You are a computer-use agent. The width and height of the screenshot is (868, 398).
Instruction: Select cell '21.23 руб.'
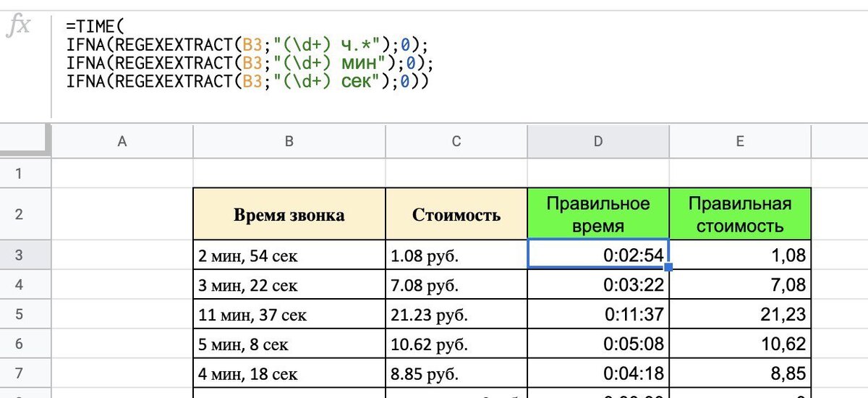point(456,314)
